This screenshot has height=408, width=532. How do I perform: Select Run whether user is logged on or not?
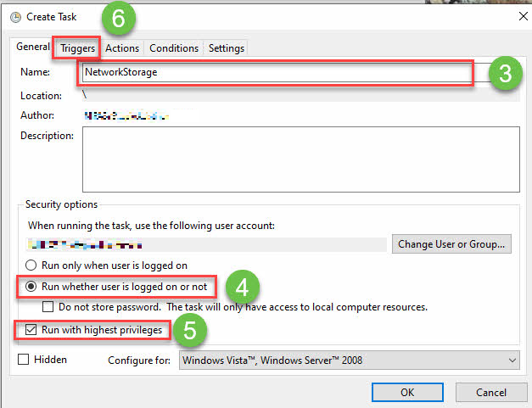click(x=116, y=287)
